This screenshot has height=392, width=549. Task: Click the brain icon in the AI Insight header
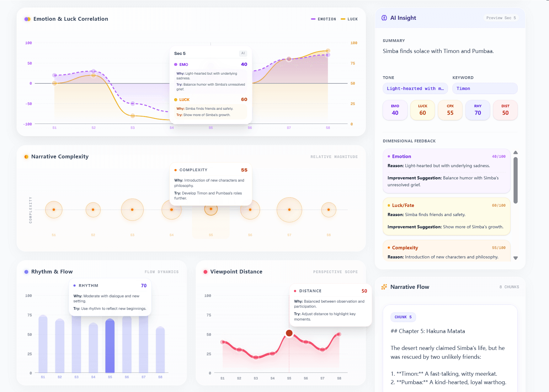click(384, 18)
